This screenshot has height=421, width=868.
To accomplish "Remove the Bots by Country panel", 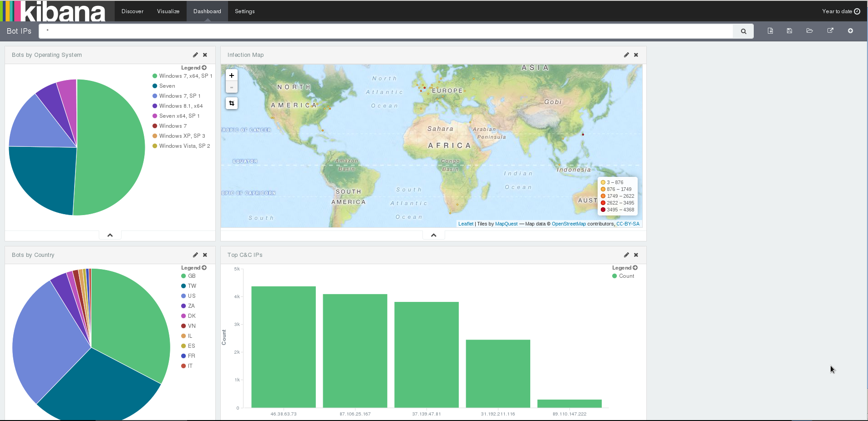I will pyautogui.click(x=205, y=255).
